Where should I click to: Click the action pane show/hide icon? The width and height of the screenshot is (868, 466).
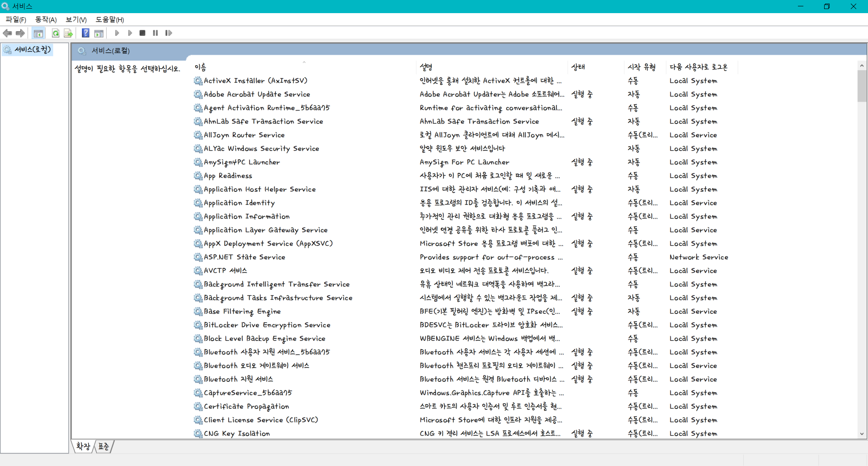click(99, 33)
